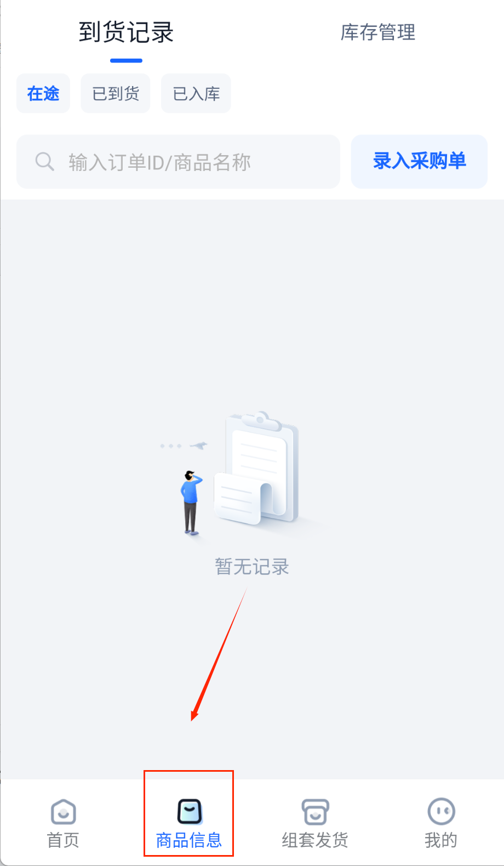Go to the 我的 face icon
Viewport: 504px width, 866px height.
pyautogui.click(x=441, y=811)
